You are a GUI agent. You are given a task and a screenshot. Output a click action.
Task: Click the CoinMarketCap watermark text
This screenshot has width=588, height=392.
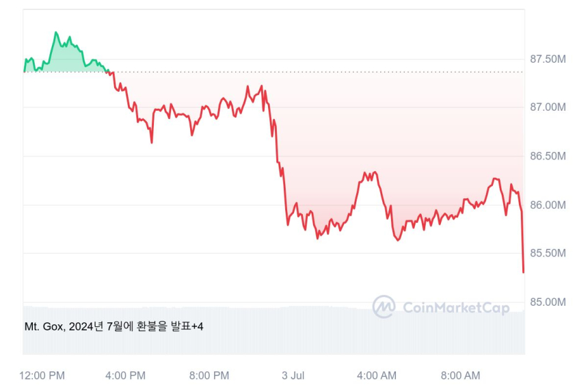456,308
